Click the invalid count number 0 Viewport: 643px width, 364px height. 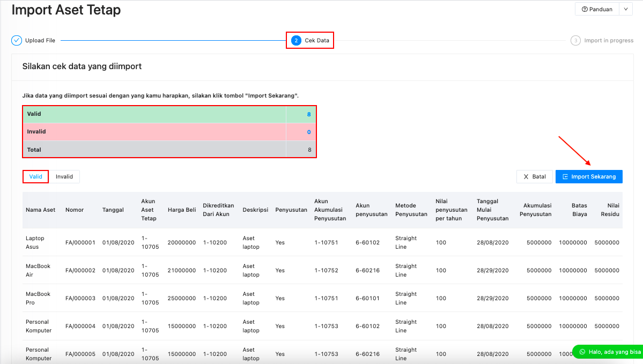pyautogui.click(x=309, y=132)
